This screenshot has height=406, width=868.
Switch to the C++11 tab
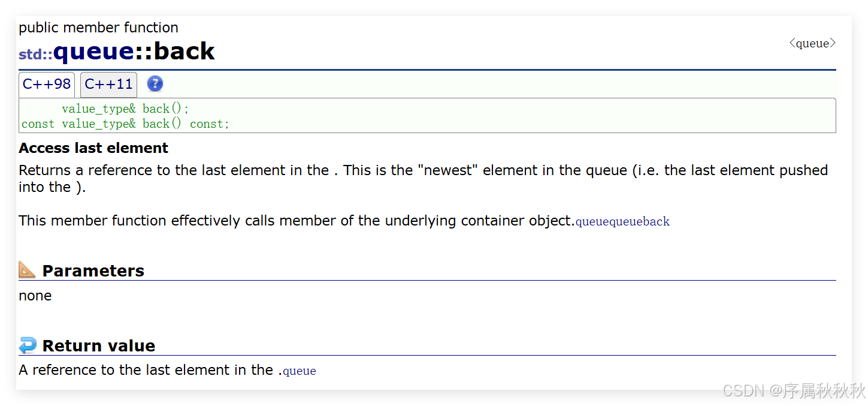[x=108, y=85]
